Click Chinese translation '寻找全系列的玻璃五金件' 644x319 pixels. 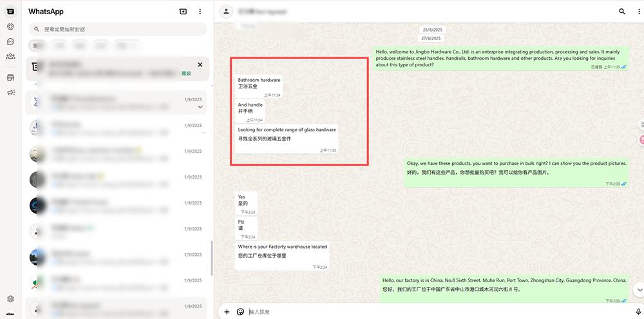coord(265,139)
